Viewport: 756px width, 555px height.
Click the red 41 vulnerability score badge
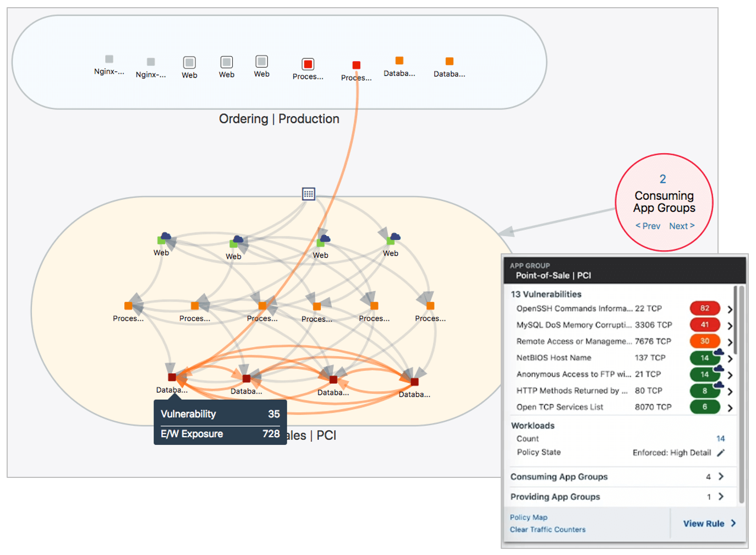[705, 325]
